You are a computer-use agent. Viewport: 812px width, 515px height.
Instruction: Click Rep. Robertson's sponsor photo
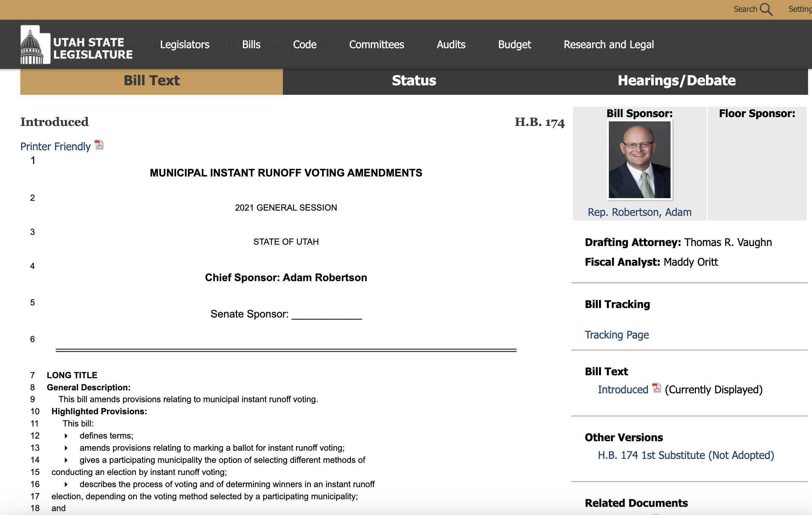click(639, 160)
